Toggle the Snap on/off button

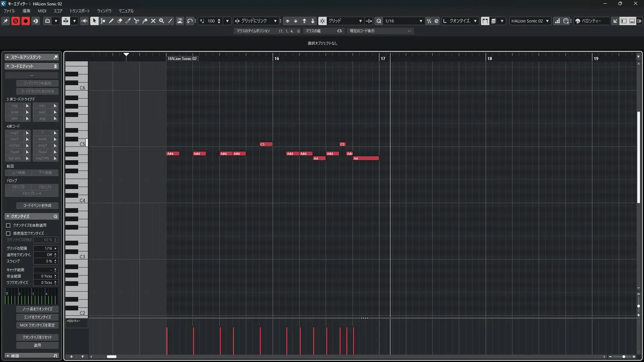click(322, 21)
